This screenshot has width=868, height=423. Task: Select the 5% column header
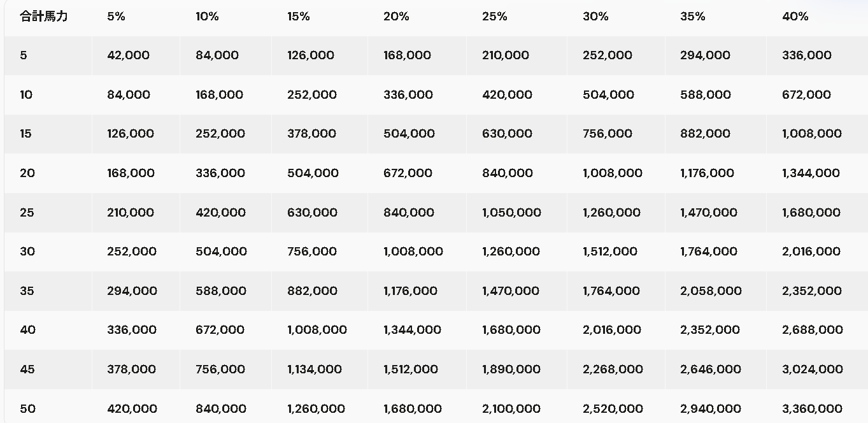pos(117,17)
